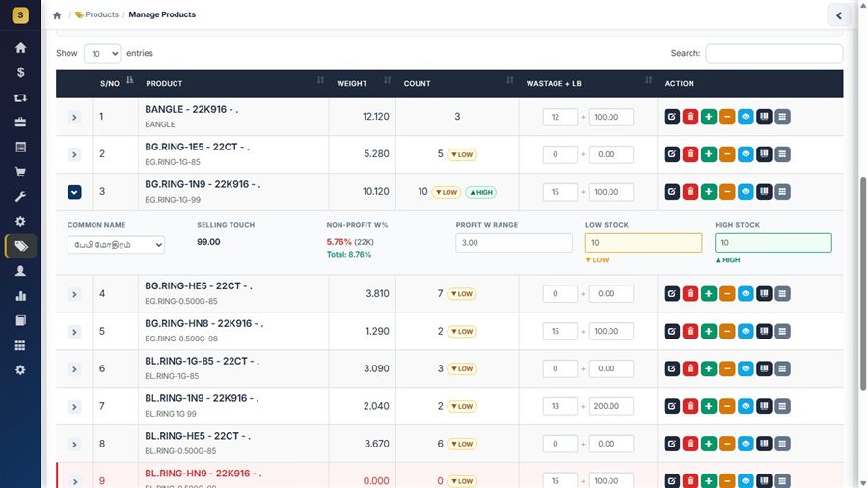Click orange minus icon for BG.RING-1N9 row

tap(727, 192)
